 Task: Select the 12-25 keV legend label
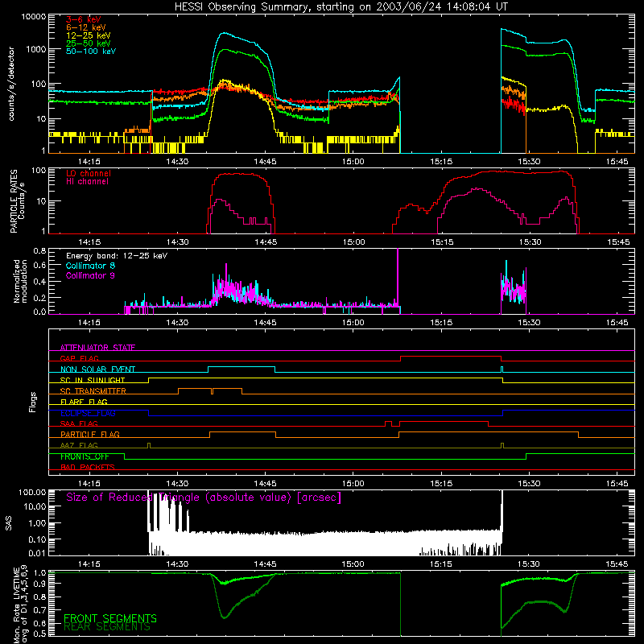(89, 35)
